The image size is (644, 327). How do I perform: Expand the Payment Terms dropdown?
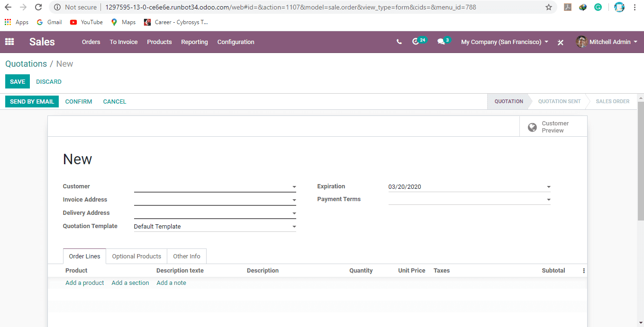pos(549,200)
